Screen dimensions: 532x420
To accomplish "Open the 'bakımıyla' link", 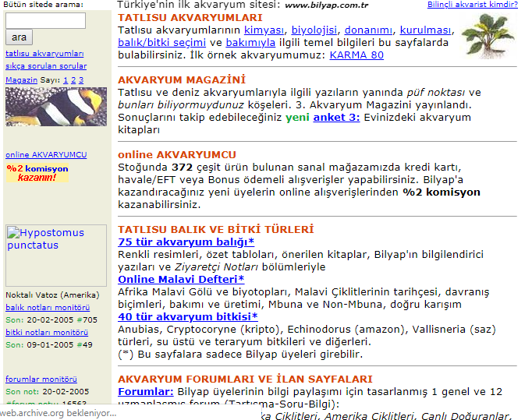I will [250, 43].
